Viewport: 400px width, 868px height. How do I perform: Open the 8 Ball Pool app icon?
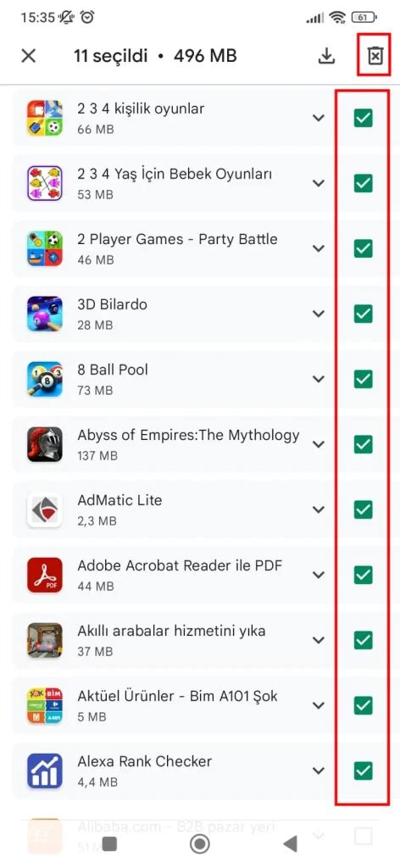(44, 379)
